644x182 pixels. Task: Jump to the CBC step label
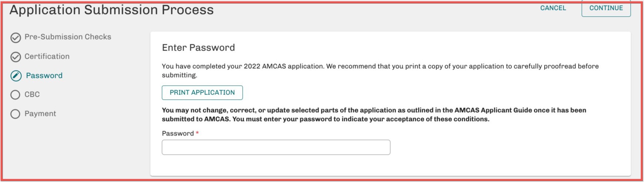click(x=32, y=95)
